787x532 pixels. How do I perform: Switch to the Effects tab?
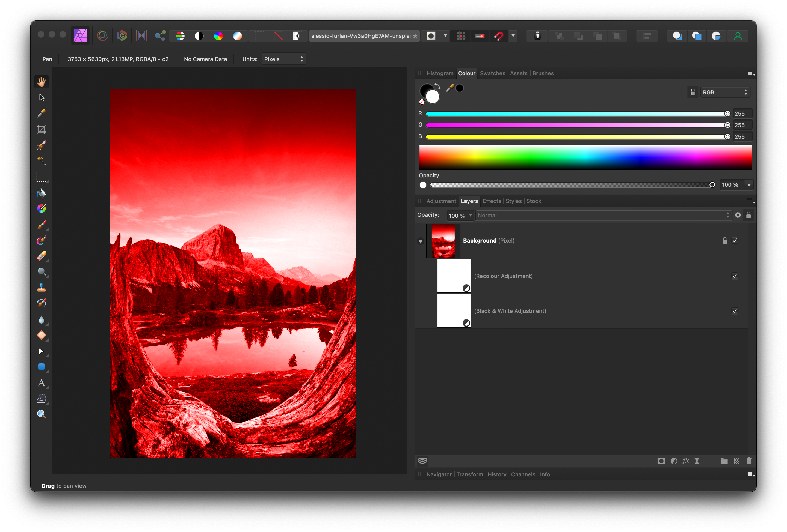pyautogui.click(x=492, y=201)
